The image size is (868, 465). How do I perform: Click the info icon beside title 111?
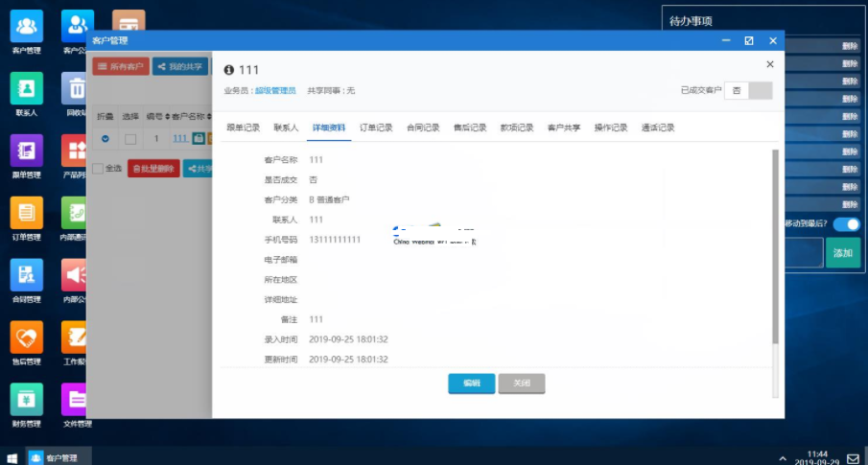(228, 70)
